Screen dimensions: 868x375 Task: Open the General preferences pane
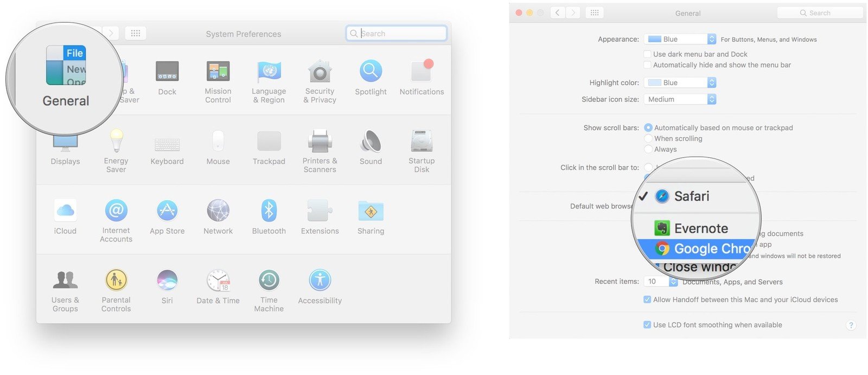pos(66,76)
